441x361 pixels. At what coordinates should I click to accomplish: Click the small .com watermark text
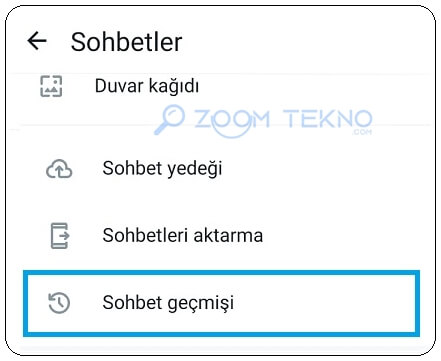(362, 132)
